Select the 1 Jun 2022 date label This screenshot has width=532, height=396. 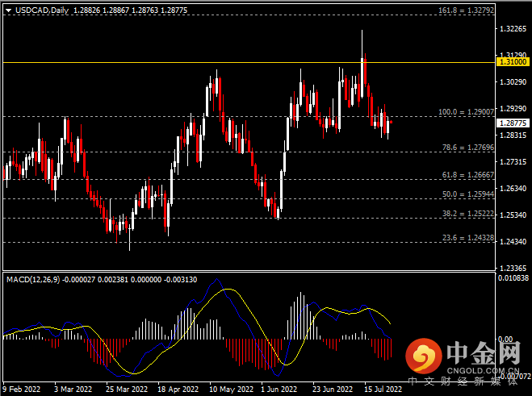pyautogui.click(x=279, y=389)
